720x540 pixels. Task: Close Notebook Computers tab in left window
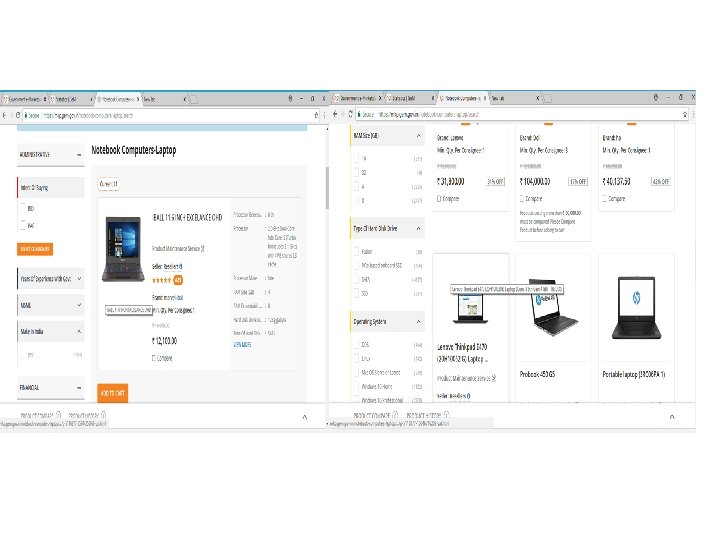click(138, 99)
